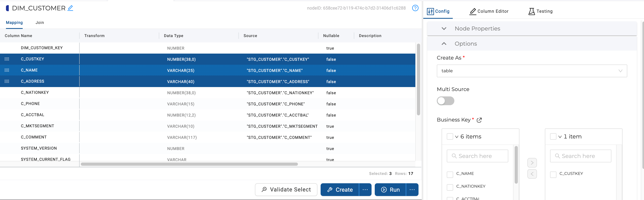644x200 pixels.
Task: Click the business key search field
Action: click(477, 156)
